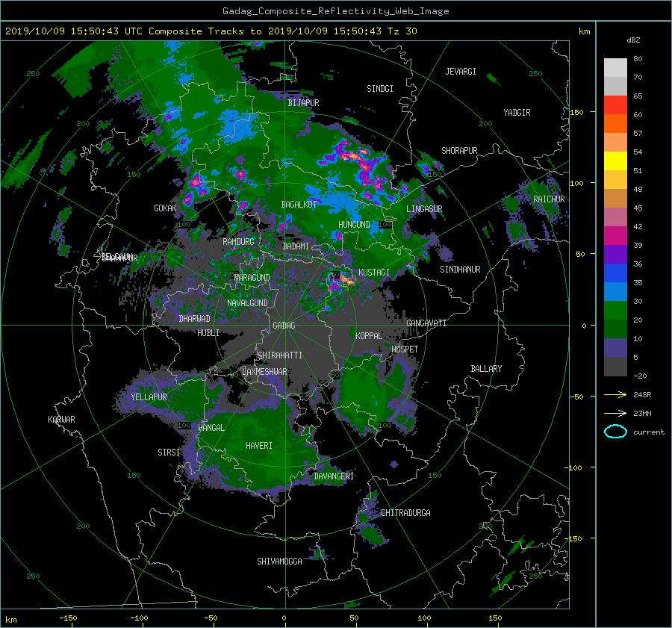Select the NARAGUND city label
This screenshot has width=672, height=628.
click(x=252, y=278)
